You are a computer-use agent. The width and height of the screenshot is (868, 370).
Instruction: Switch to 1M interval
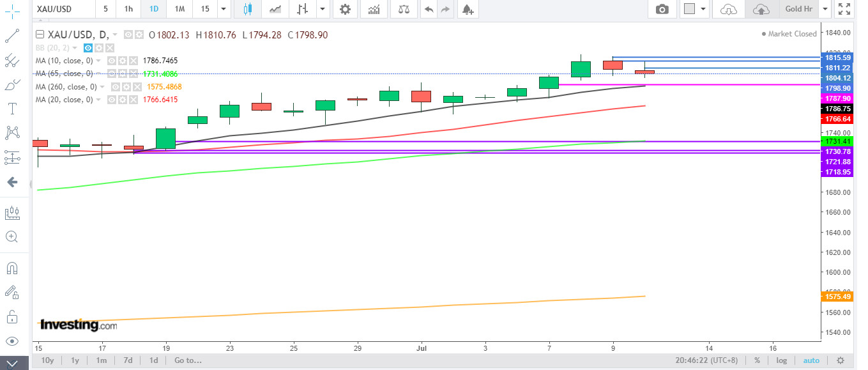click(x=180, y=9)
